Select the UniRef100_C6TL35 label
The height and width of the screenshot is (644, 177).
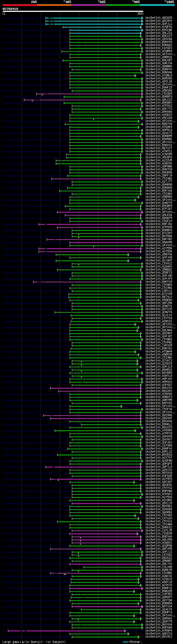(159, 530)
